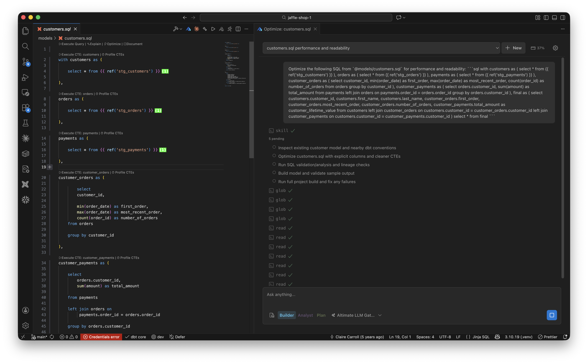Stop the running chat response
This screenshot has width=588, height=364.
(552, 315)
